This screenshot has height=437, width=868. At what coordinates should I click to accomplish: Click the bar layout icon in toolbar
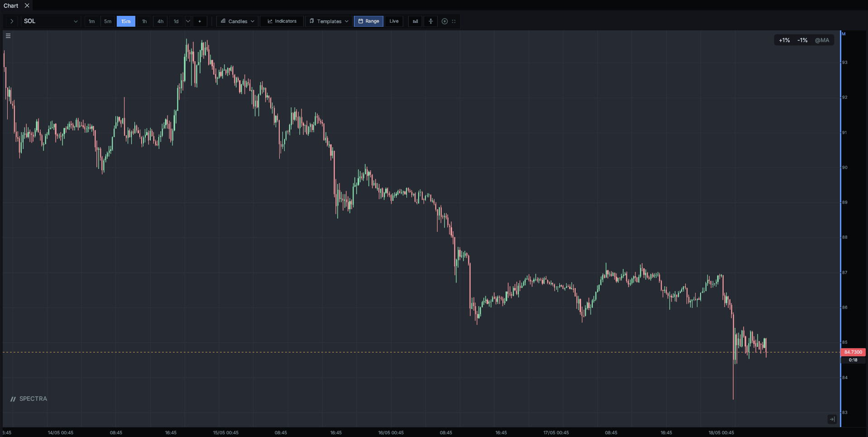[415, 21]
